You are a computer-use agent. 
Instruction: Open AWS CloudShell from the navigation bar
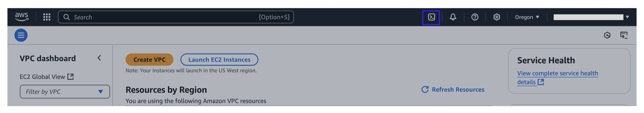[431, 17]
